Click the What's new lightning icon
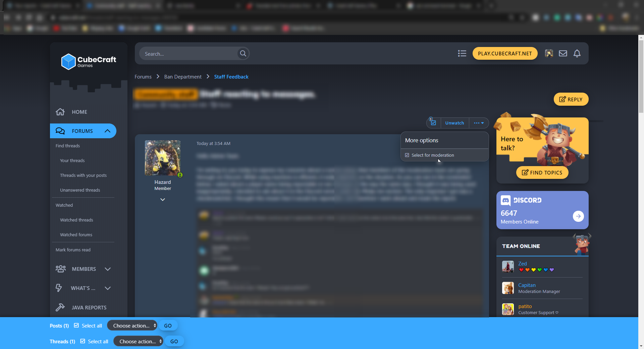Image resolution: width=644 pixels, height=349 pixels. (59, 288)
